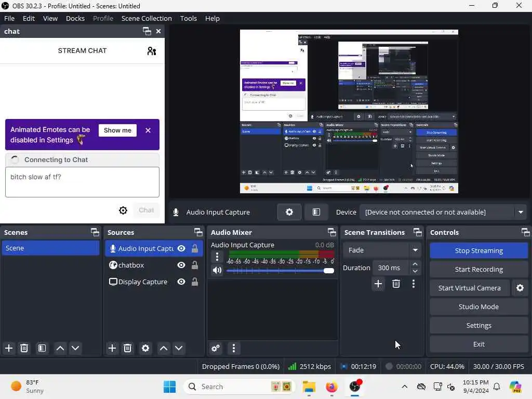Toggle visibility of chatbox source
Image resolution: width=532 pixels, height=399 pixels.
[x=181, y=265]
